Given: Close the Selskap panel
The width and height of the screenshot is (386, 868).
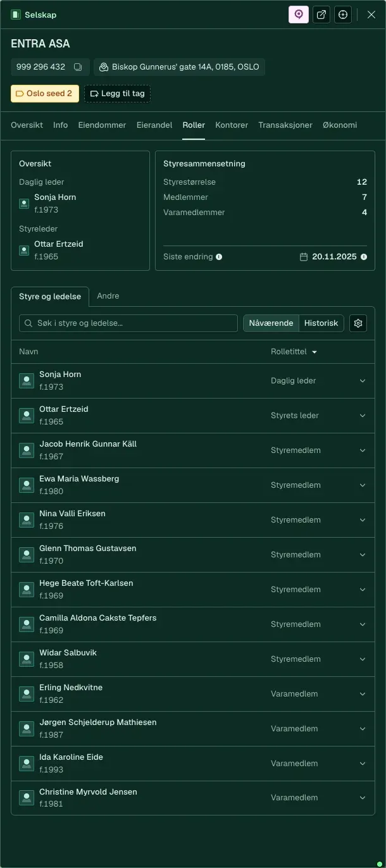Looking at the screenshot, I should coord(371,15).
